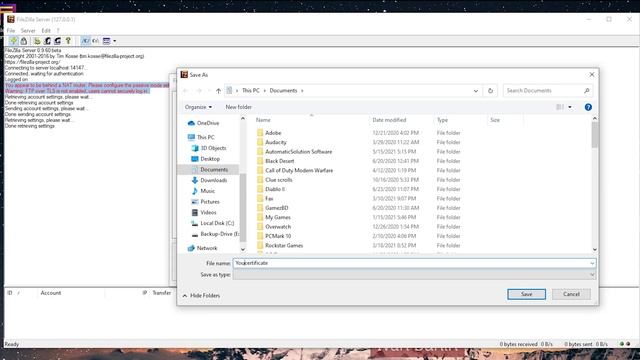Click the padlock Lock server toolbar icon
This screenshot has height=360, width=640.
24,40
